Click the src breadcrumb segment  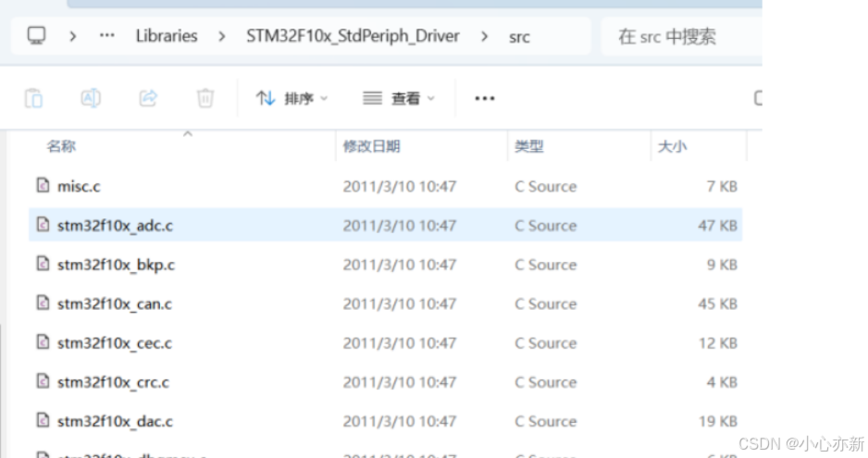(519, 37)
